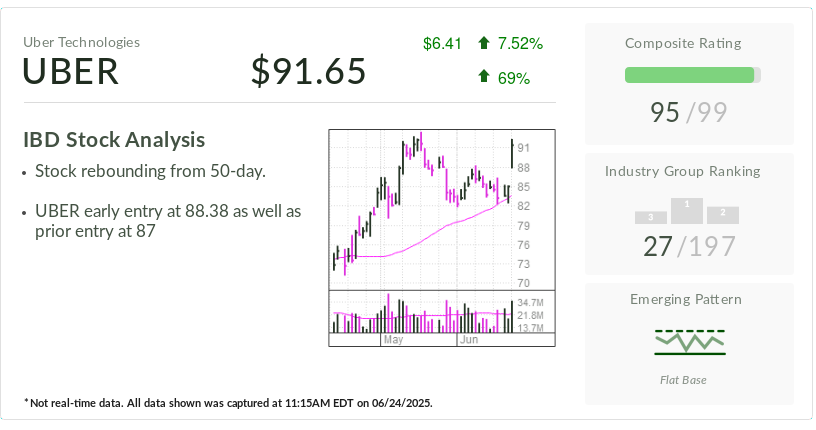816x430 pixels.
Task: Click the Emerging Pattern label
Action: coord(689,299)
